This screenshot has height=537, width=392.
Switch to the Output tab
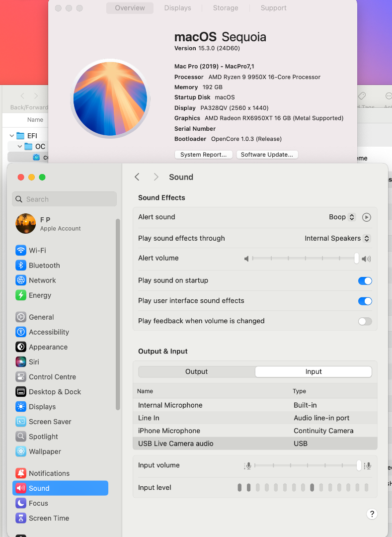(196, 372)
